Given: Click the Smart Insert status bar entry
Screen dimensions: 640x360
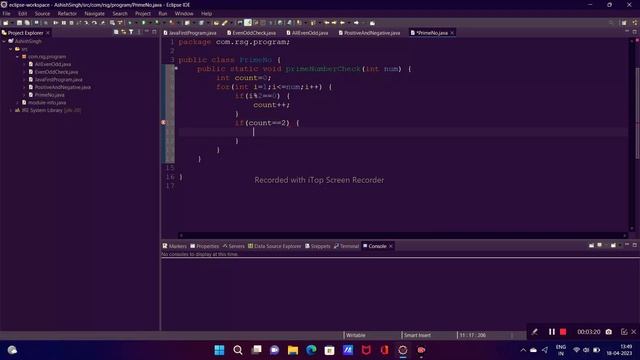Looking at the screenshot, I should click(417, 335).
